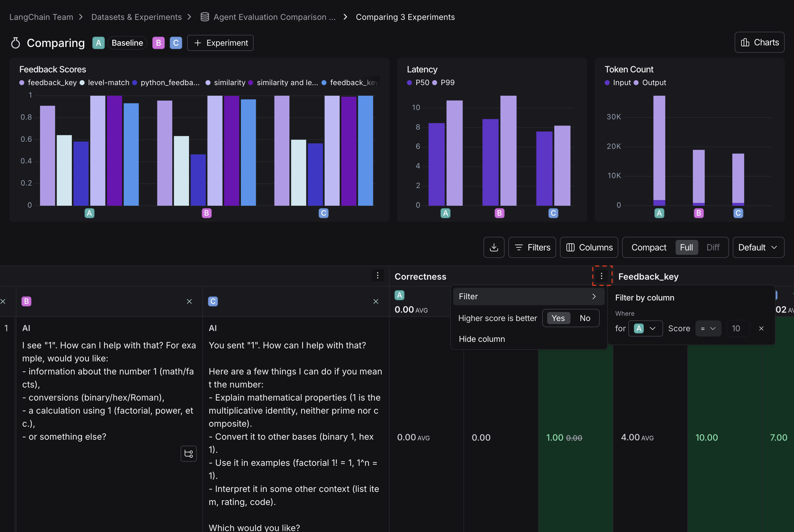
Task: Click the download results icon
Action: 494,247
